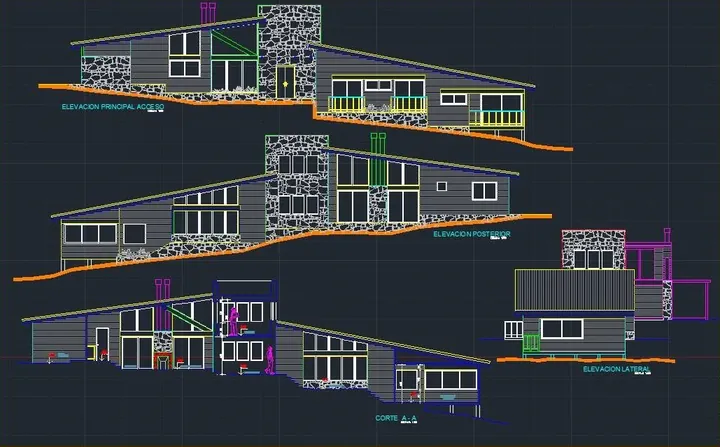The height and width of the screenshot is (447, 720).
Task: Select the vertical-striped roof in the lateral elevation
Action: coord(574,290)
